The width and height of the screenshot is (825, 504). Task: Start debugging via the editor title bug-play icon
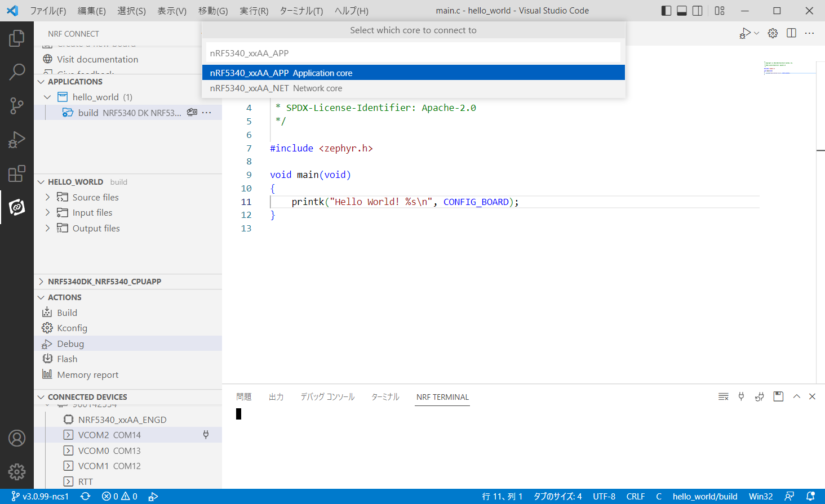click(745, 33)
